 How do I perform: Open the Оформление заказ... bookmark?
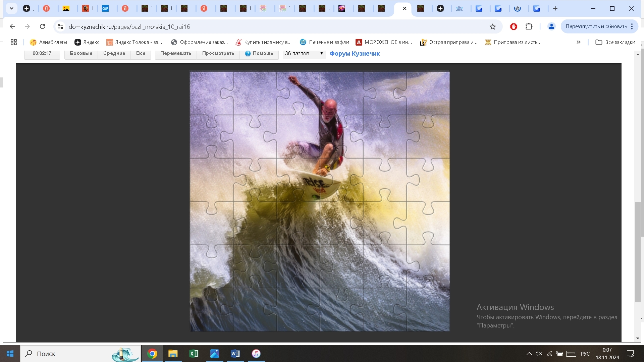(x=199, y=42)
